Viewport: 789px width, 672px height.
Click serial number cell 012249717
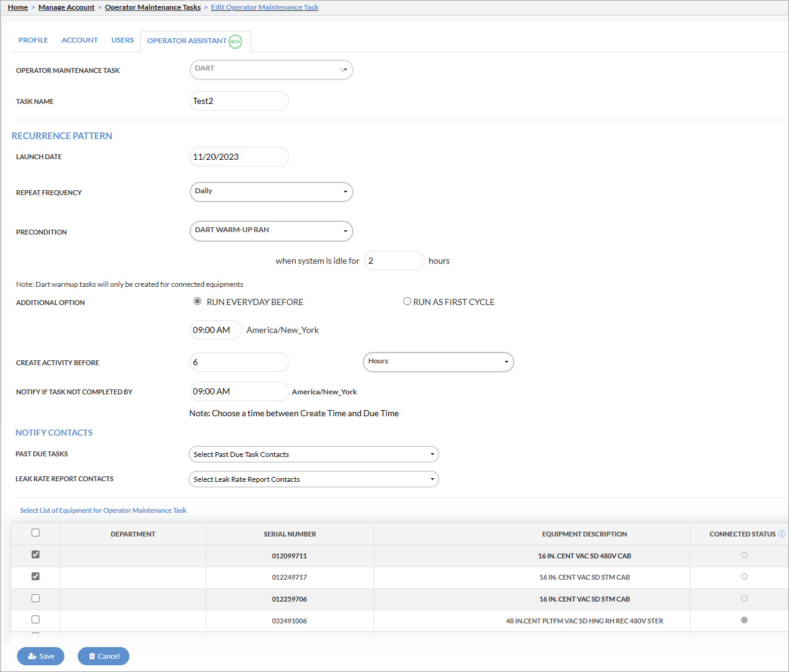tap(289, 577)
